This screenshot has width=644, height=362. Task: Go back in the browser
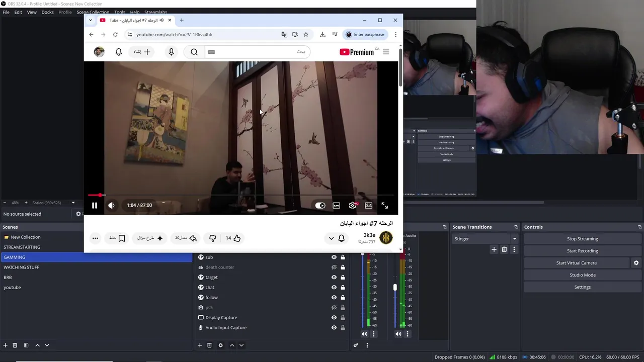(x=91, y=35)
